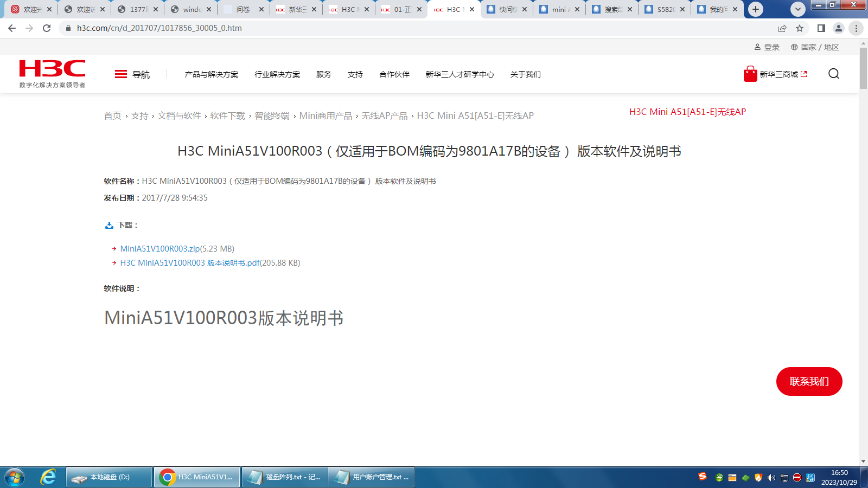Close the S5820 tab
Image resolution: width=868 pixels, height=488 pixels.
click(x=682, y=9)
